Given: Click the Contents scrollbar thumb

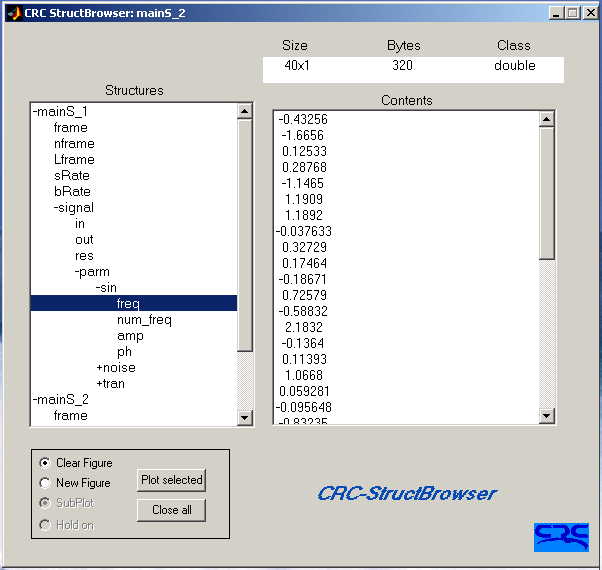Looking at the screenshot, I should (x=546, y=194).
